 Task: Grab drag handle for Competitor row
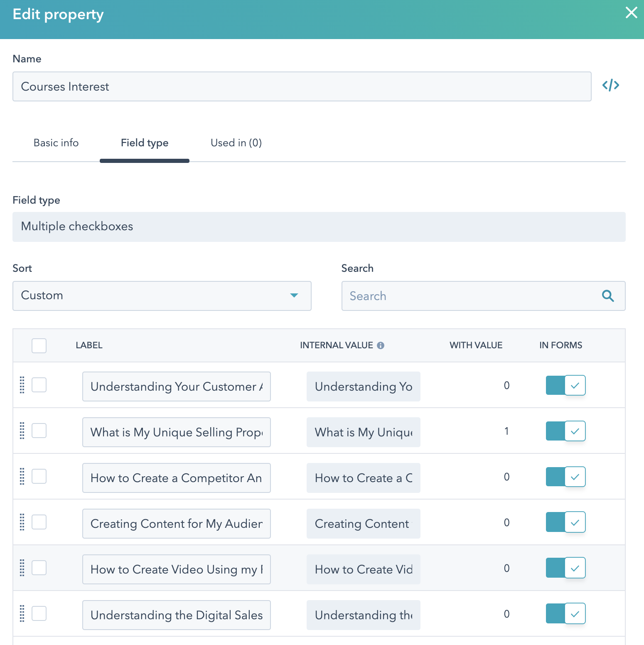22,476
